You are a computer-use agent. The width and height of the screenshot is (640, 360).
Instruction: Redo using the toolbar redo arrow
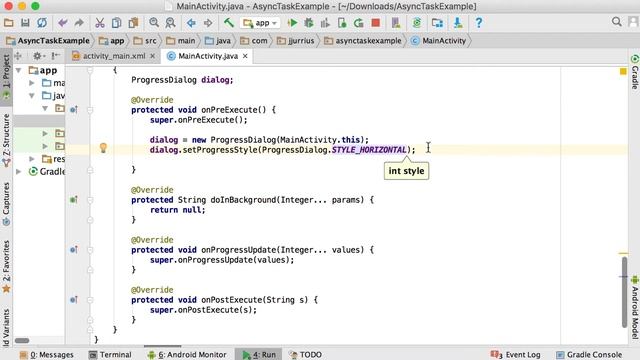click(x=79, y=23)
